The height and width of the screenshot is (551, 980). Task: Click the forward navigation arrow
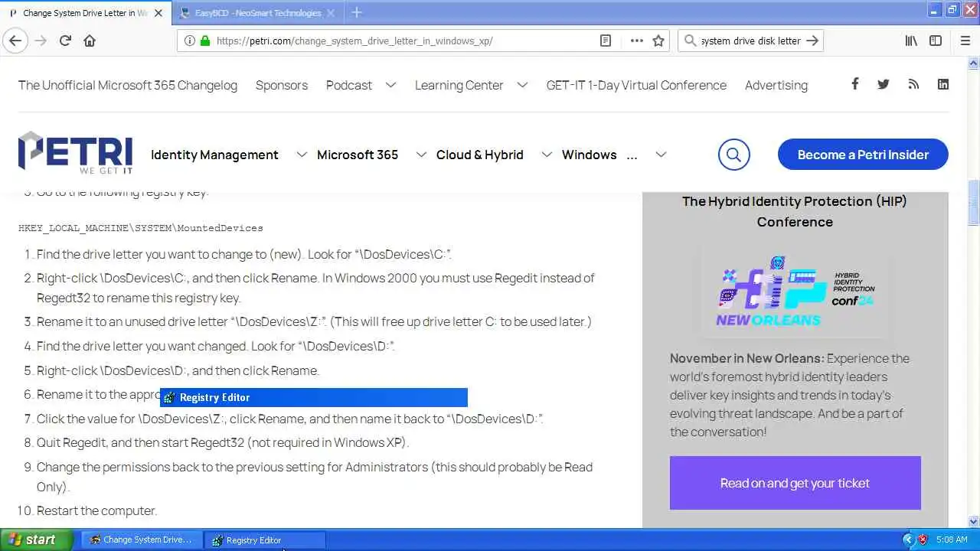pyautogui.click(x=41, y=41)
